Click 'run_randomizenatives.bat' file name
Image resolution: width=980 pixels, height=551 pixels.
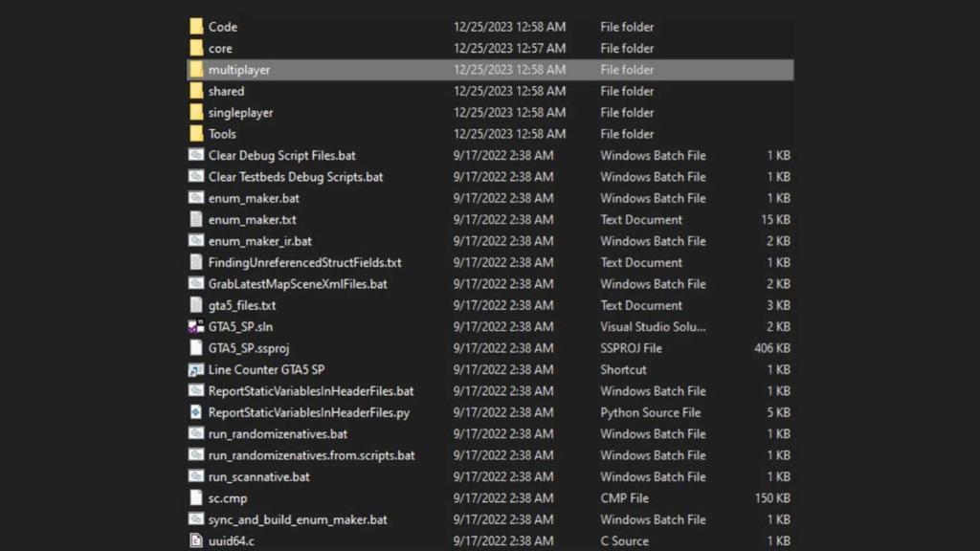pos(278,433)
